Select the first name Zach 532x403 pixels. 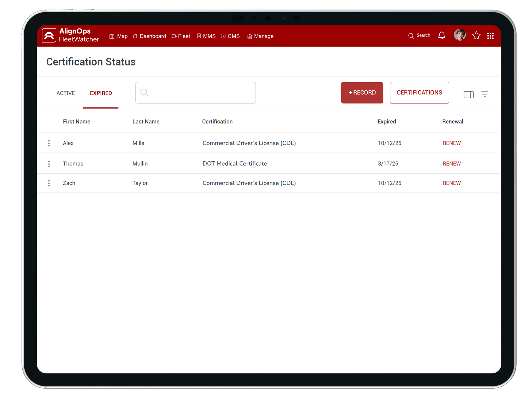pyautogui.click(x=69, y=183)
